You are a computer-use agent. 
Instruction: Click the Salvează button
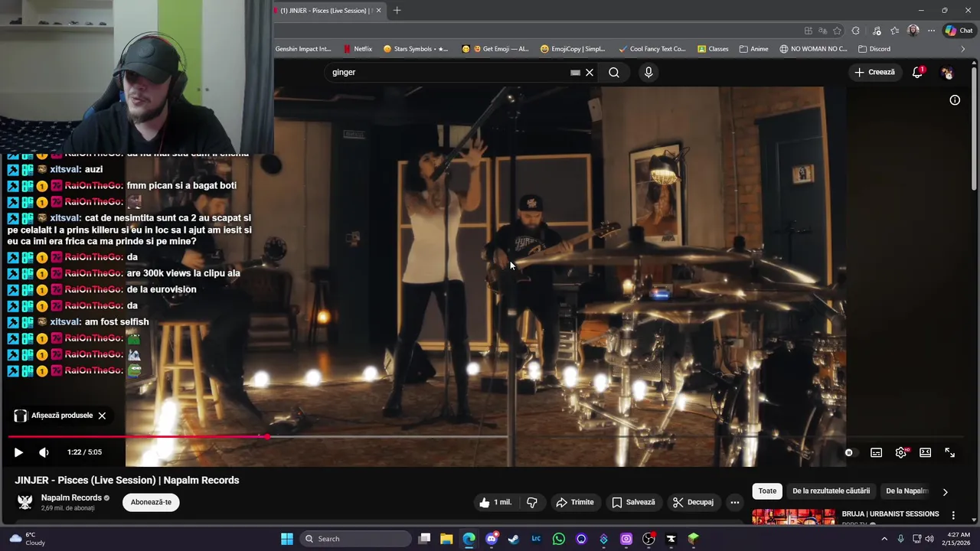click(633, 502)
